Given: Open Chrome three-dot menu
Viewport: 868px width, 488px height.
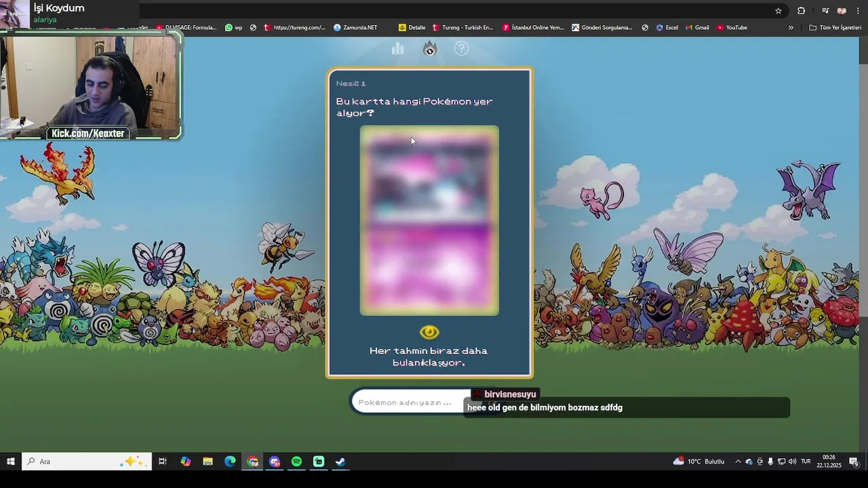Looking at the screenshot, I should tap(859, 10).
